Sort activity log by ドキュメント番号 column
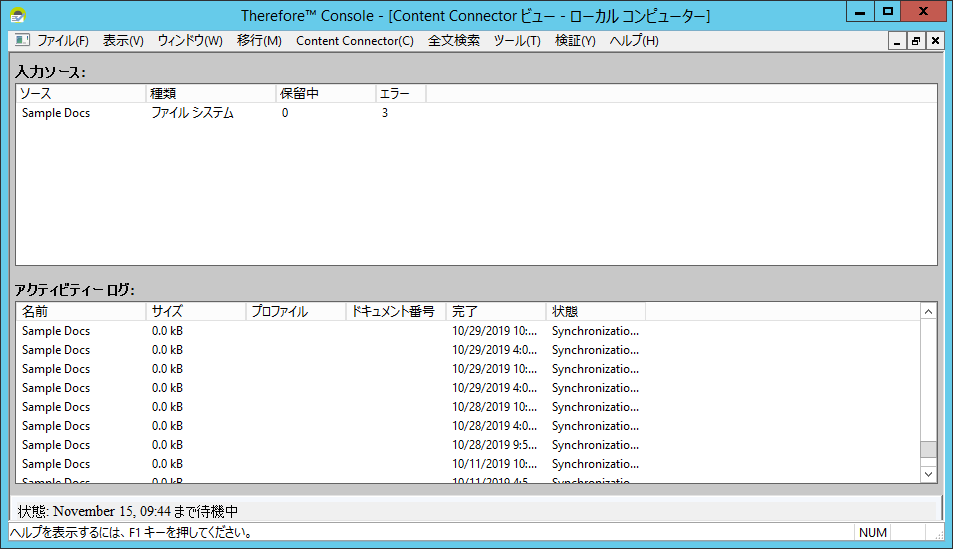Image resolution: width=953 pixels, height=549 pixels. pyautogui.click(x=396, y=311)
